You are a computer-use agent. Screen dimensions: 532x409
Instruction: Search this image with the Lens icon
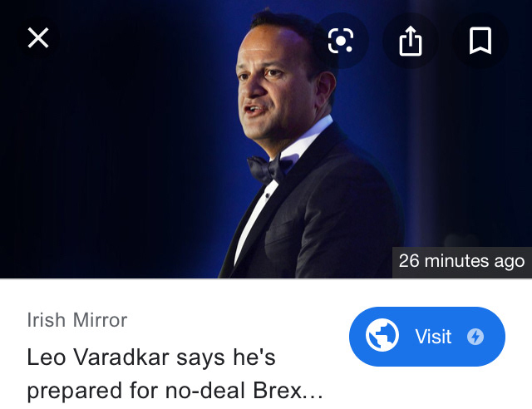click(341, 40)
